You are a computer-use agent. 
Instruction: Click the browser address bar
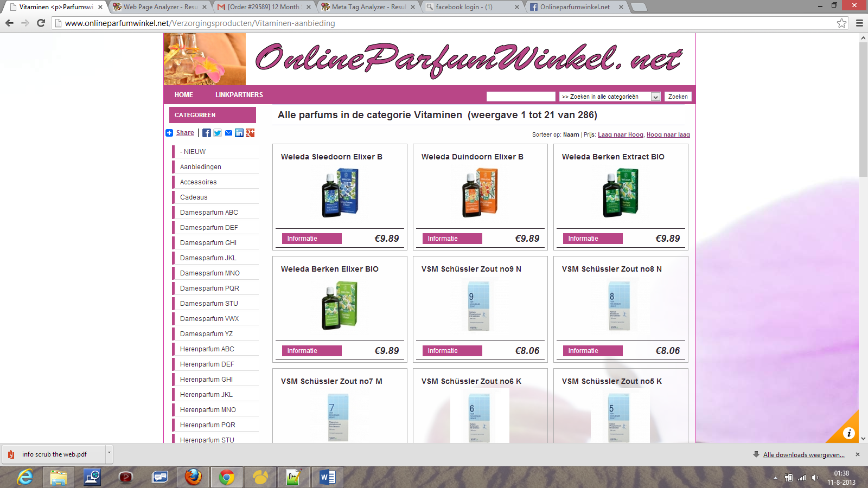point(445,23)
